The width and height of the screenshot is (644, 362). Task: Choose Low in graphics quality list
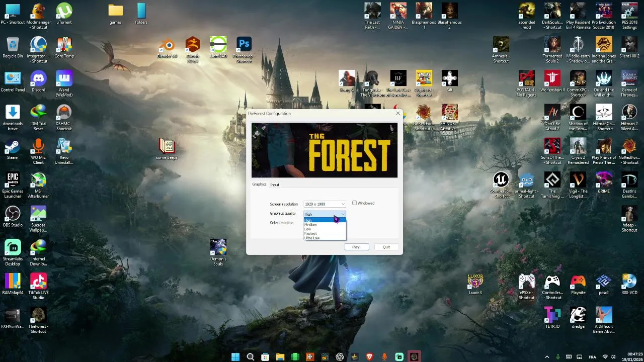click(325, 229)
